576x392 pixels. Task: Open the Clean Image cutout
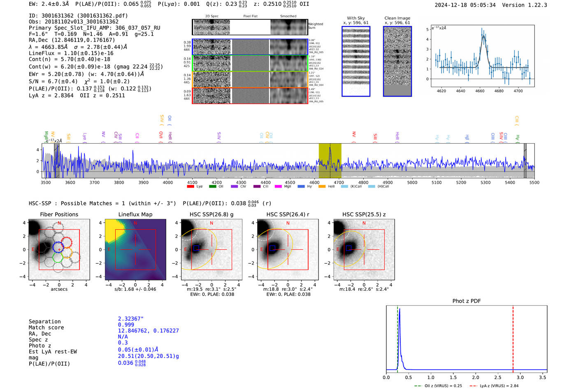[397, 61]
